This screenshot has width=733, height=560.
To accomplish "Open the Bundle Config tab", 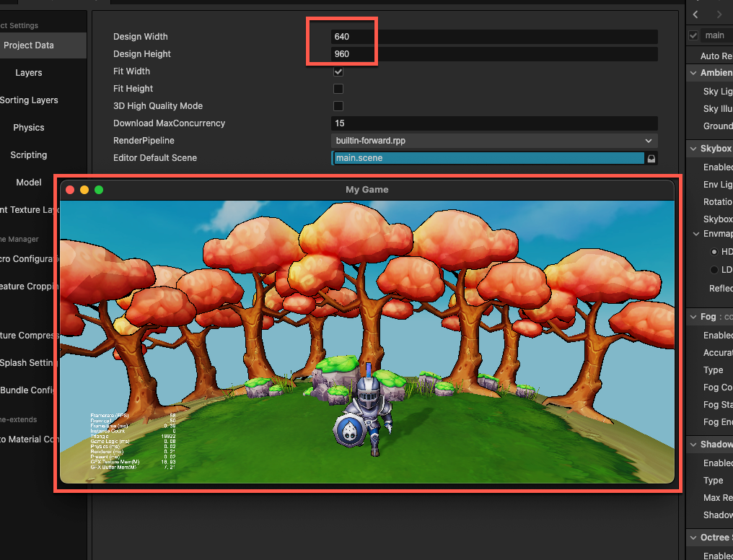I will pos(28,390).
